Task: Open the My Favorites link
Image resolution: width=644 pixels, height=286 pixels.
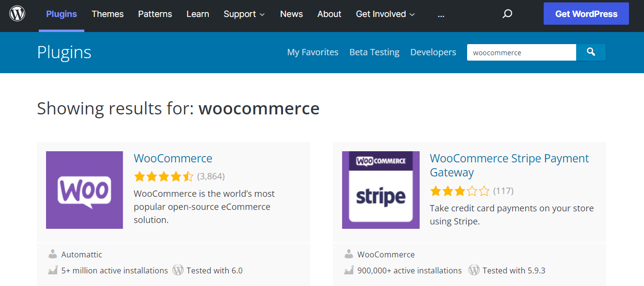Action: click(313, 52)
